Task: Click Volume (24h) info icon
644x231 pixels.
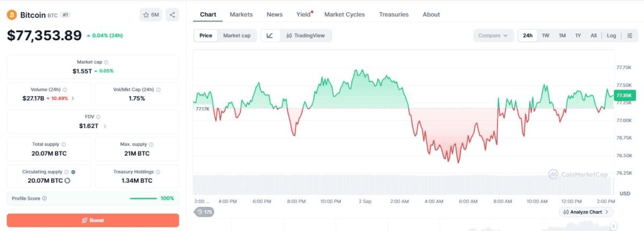Action: (65, 90)
